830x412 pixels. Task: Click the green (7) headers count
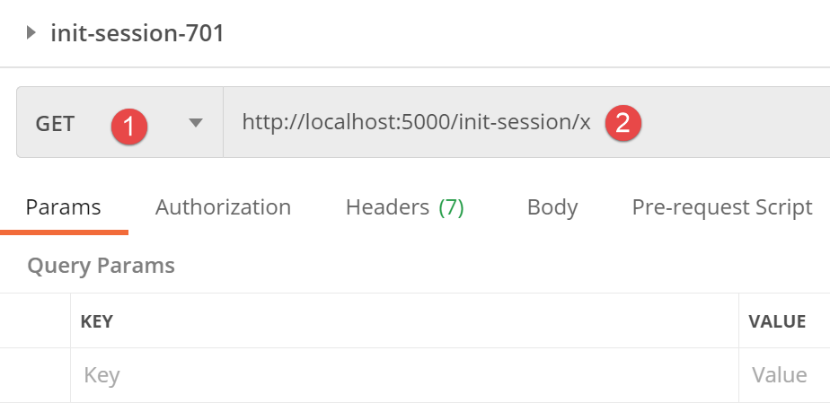[x=451, y=207]
